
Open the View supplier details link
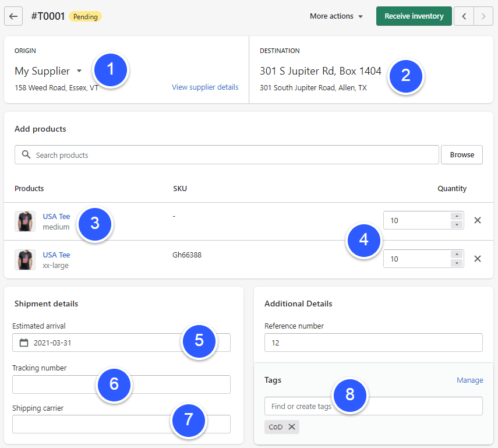205,87
